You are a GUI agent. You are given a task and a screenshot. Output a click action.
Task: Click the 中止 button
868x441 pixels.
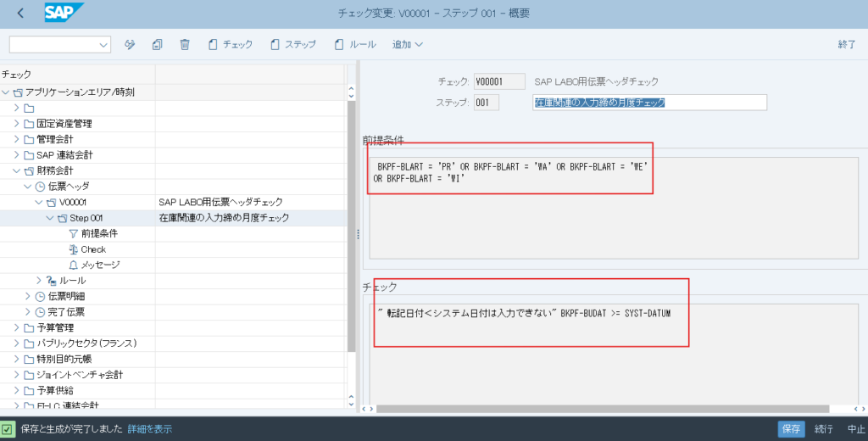click(x=856, y=429)
